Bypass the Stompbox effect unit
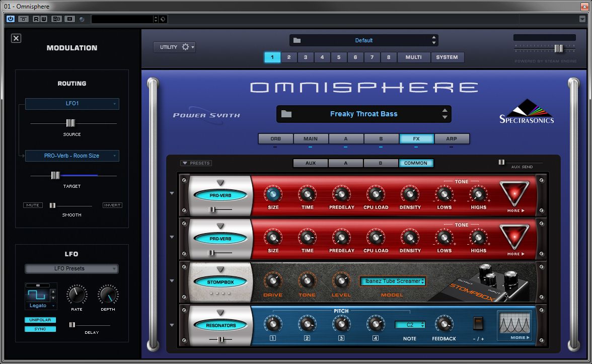Viewport: 592px width, 364px height. click(220, 282)
